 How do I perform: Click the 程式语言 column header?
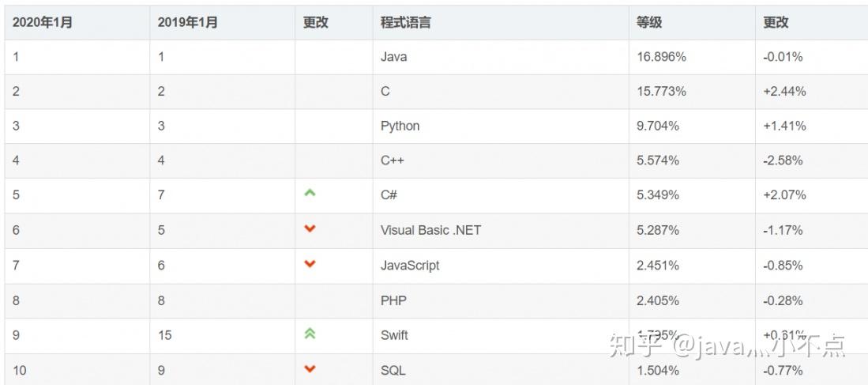[406, 23]
